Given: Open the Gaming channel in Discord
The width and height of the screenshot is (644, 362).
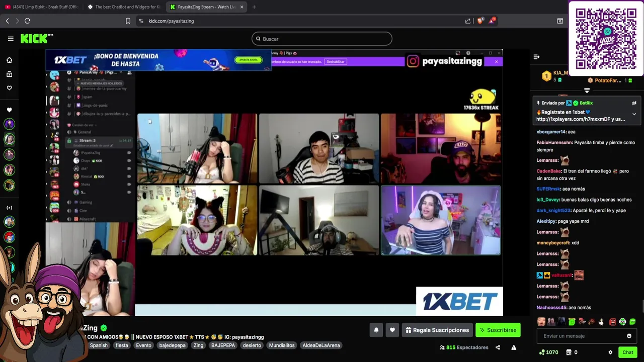Looking at the screenshot, I should [85, 202].
